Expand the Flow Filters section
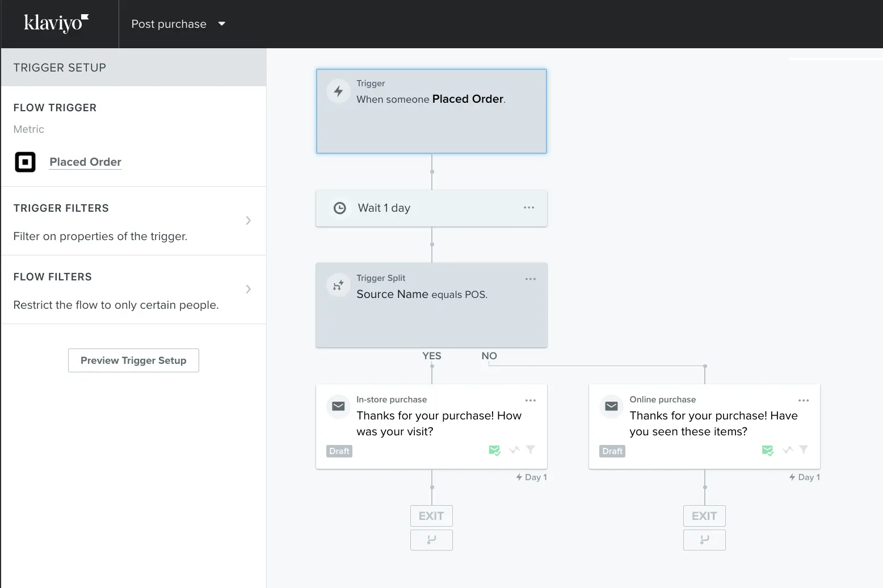 click(248, 289)
